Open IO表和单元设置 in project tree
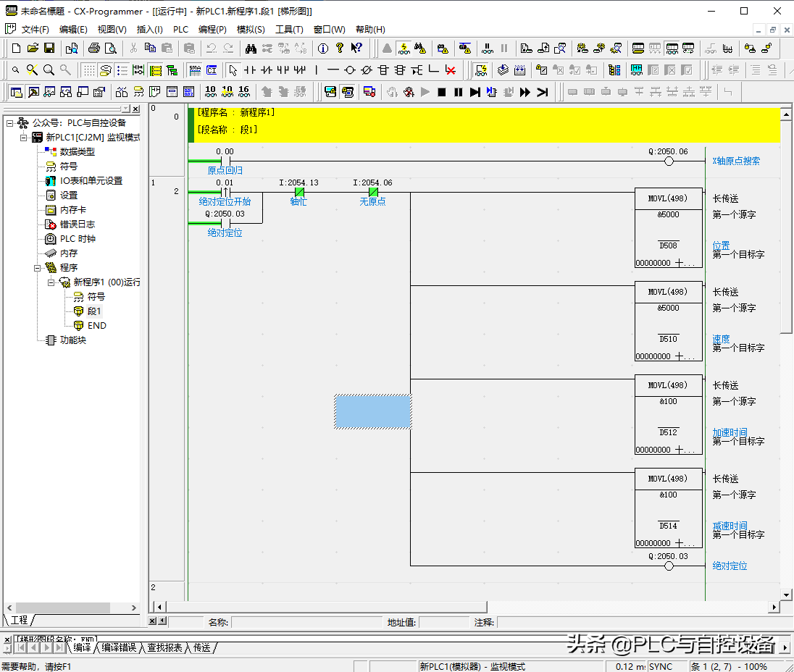 91,181
